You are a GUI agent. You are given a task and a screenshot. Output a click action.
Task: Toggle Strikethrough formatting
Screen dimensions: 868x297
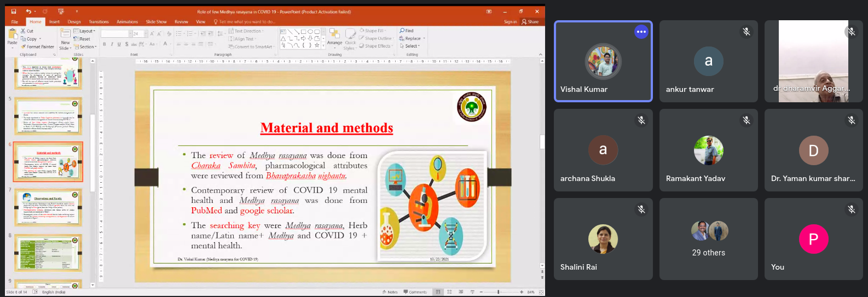(134, 44)
